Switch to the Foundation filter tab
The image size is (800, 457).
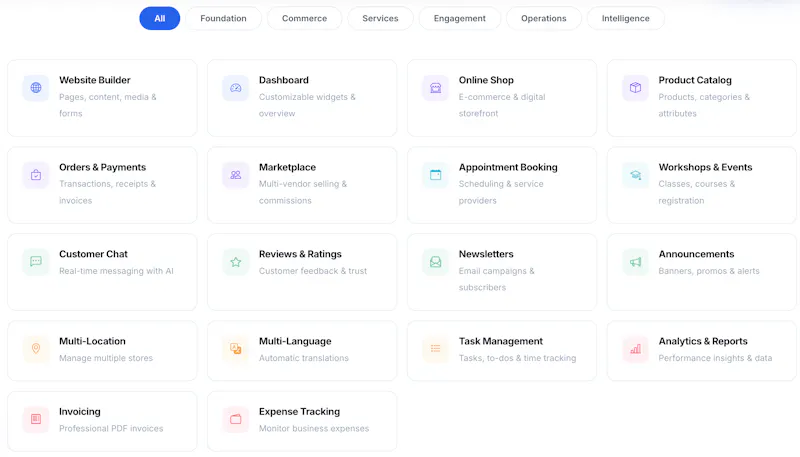223,18
